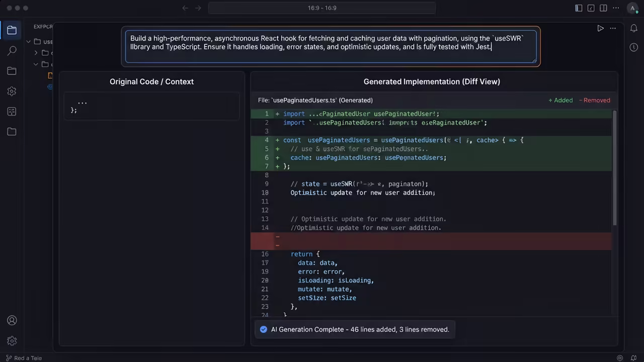Screen dimensions: 644x362
Task: Go back with the left arrow in the title bar
Action: (x=185, y=8)
